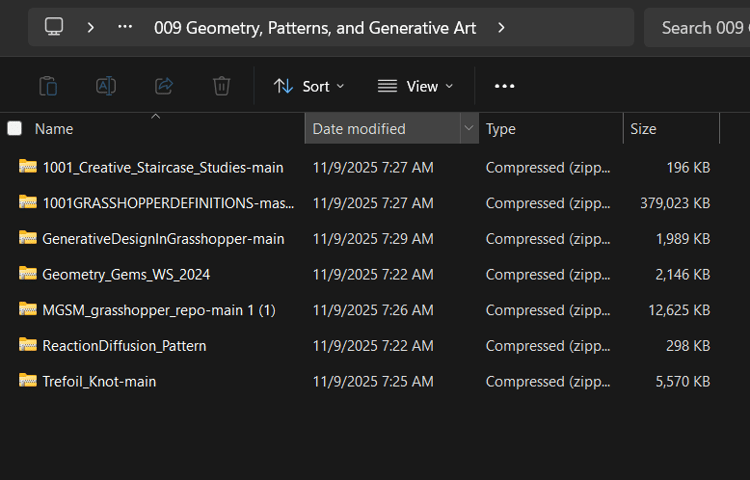Click the chevron after the folder name
This screenshot has width=750, height=480.
[x=501, y=28]
